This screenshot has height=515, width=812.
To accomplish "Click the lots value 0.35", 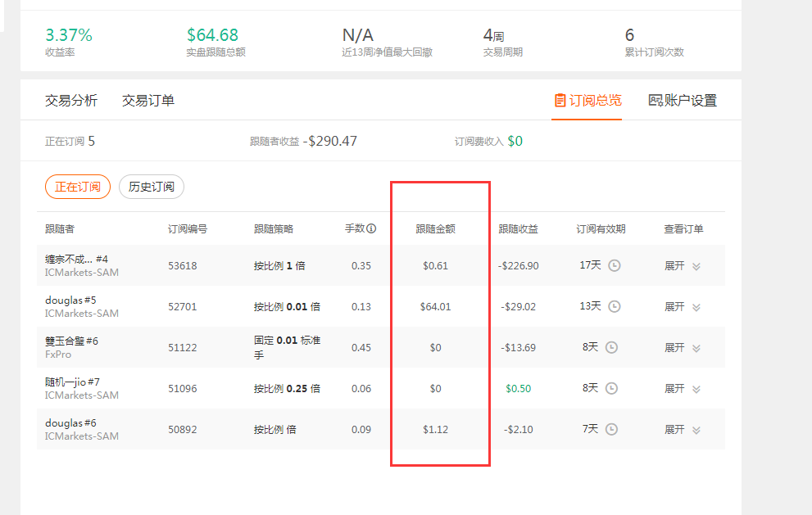I will coord(361,265).
